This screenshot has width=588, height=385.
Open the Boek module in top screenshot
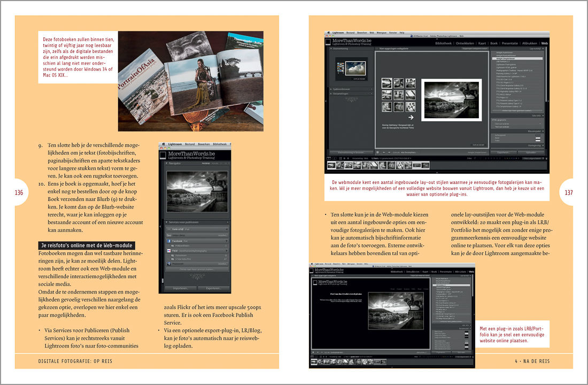pyautogui.click(x=494, y=43)
